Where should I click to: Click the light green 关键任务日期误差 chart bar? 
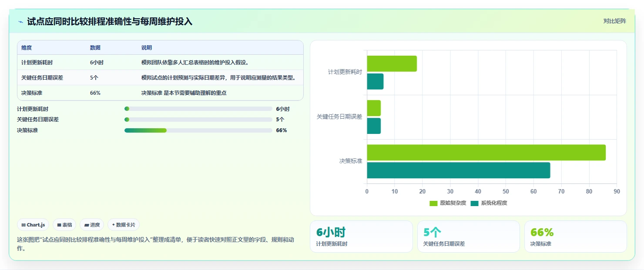click(374, 108)
